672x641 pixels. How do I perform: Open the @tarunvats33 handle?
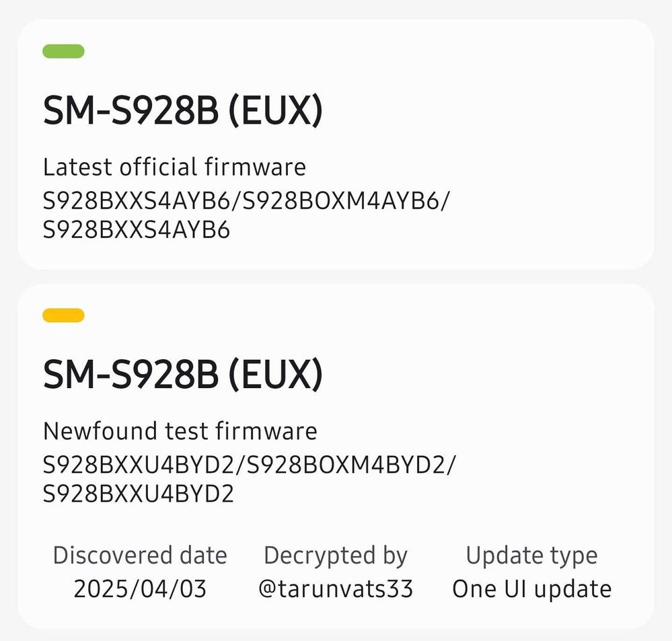click(x=336, y=589)
